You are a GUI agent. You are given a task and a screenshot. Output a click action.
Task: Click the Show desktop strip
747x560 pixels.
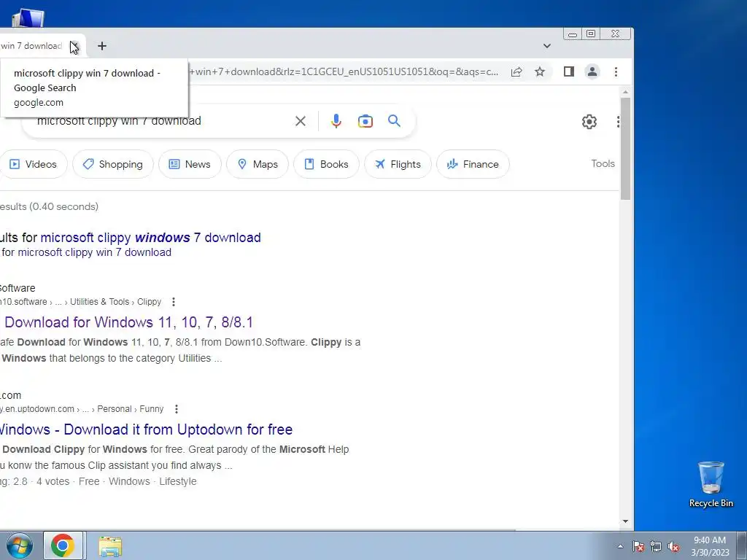point(742,545)
